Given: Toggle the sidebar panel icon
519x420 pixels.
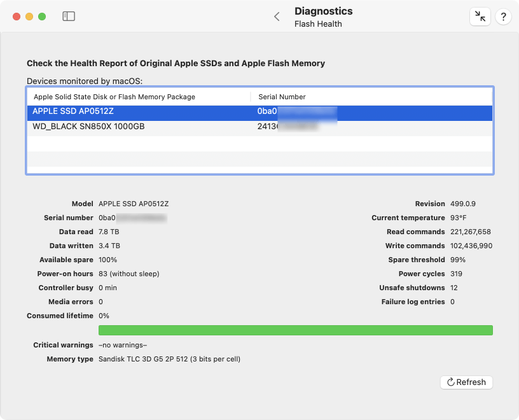Looking at the screenshot, I should tap(69, 17).
